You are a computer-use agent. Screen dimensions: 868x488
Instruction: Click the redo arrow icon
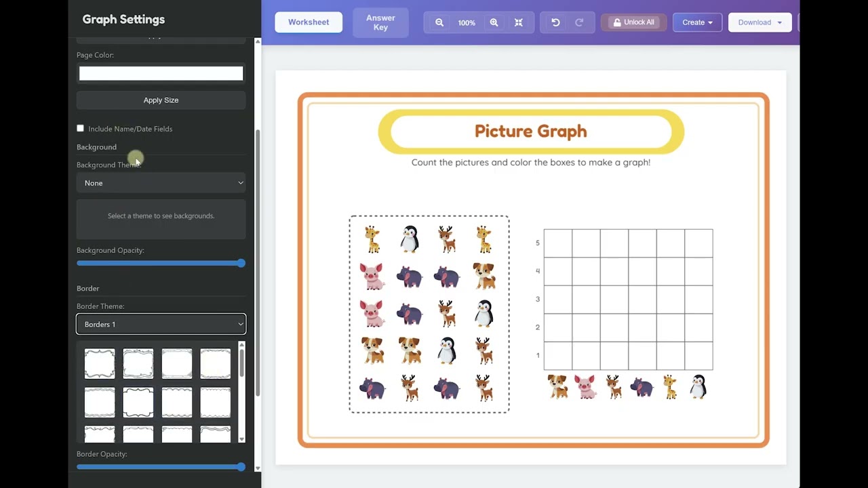click(x=579, y=22)
